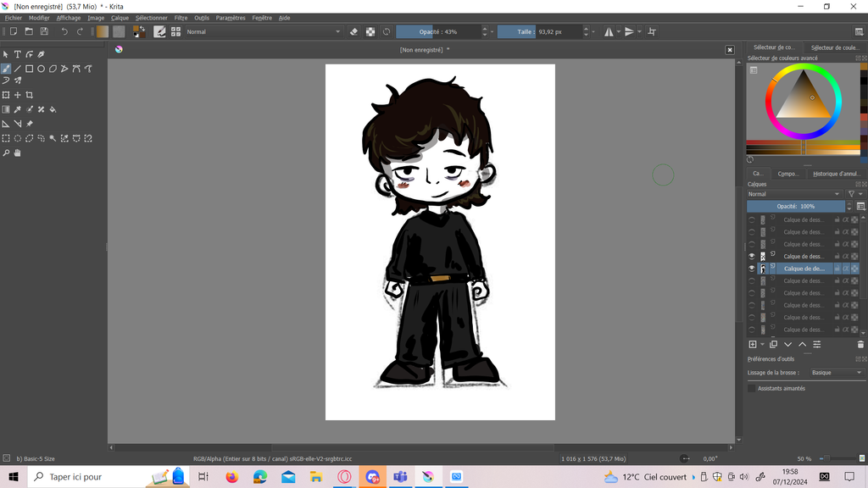The image size is (868, 488).
Task: Select the Text tool in toolbox
Action: pyautogui.click(x=17, y=54)
